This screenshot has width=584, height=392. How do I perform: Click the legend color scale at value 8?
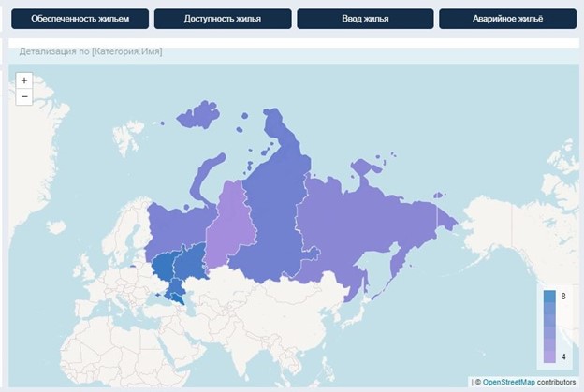[549, 297]
